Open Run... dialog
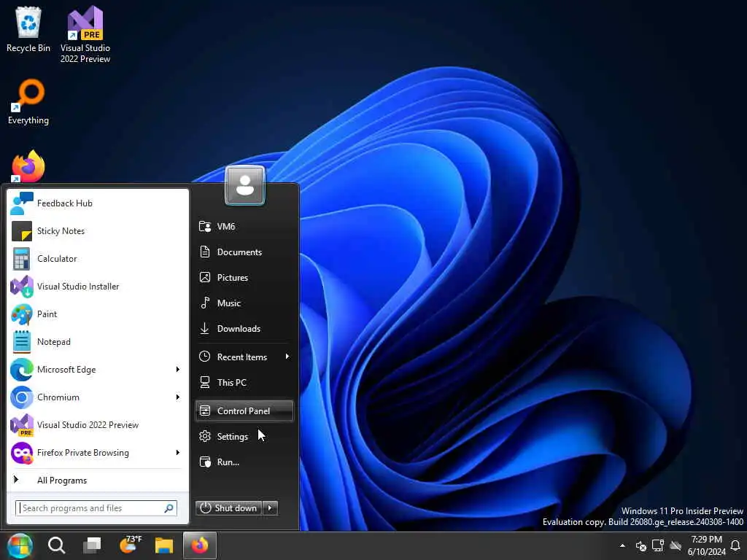 pos(244,462)
